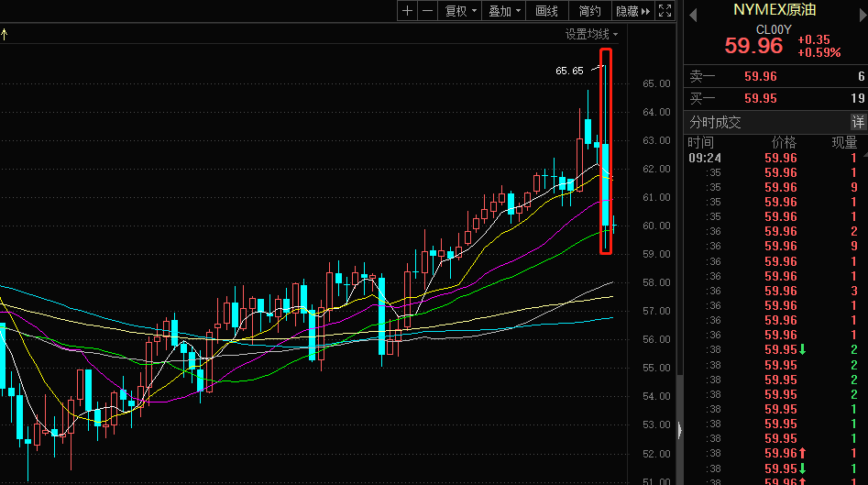
Task: Go to previous instrument with left arrow
Action: point(693,16)
